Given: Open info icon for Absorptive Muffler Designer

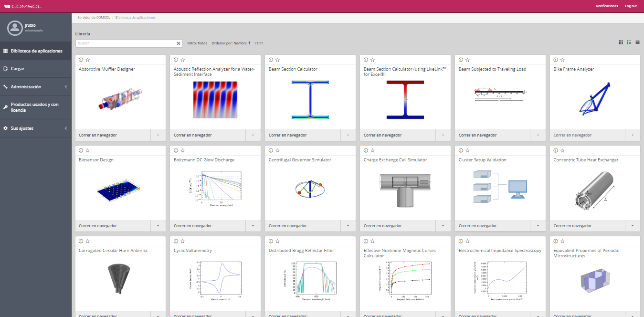Looking at the screenshot, I should [x=81, y=60].
